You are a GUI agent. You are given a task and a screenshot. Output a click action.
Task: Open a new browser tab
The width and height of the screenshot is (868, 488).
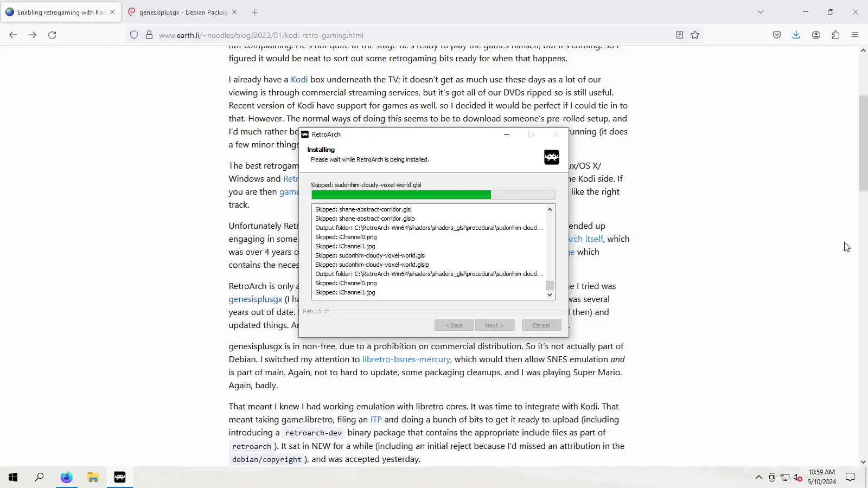pyautogui.click(x=254, y=12)
